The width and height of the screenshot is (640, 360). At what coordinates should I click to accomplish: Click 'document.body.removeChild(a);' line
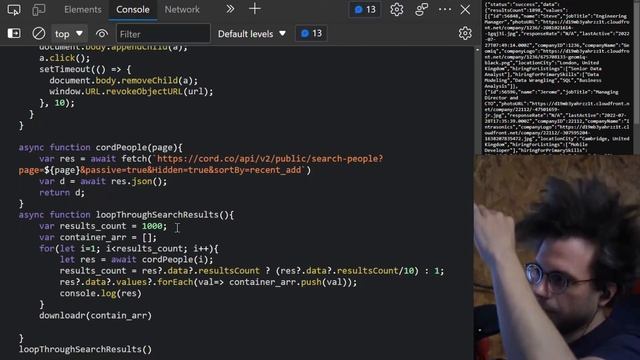124,80
